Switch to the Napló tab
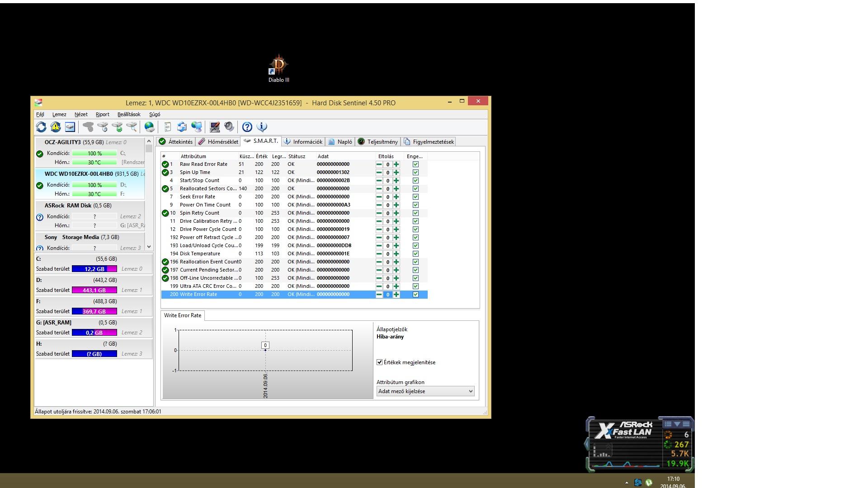Image resolution: width=868 pixels, height=488 pixels. click(340, 142)
